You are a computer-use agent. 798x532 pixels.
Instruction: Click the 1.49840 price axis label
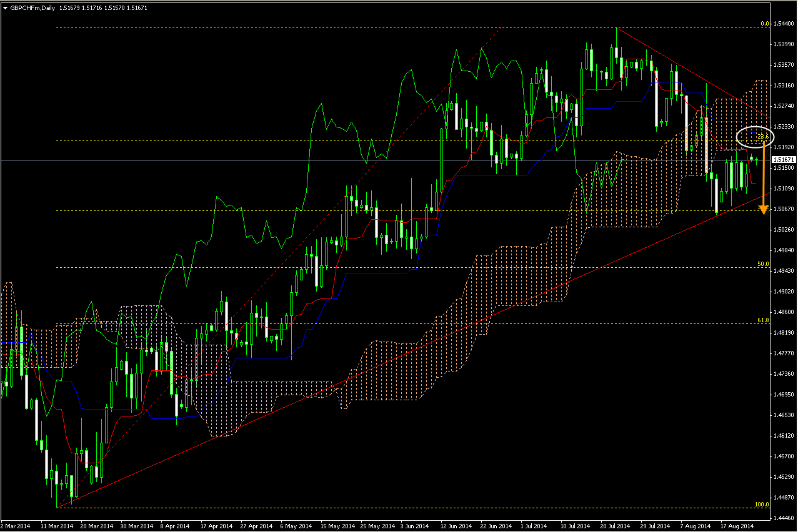[784, 250]
